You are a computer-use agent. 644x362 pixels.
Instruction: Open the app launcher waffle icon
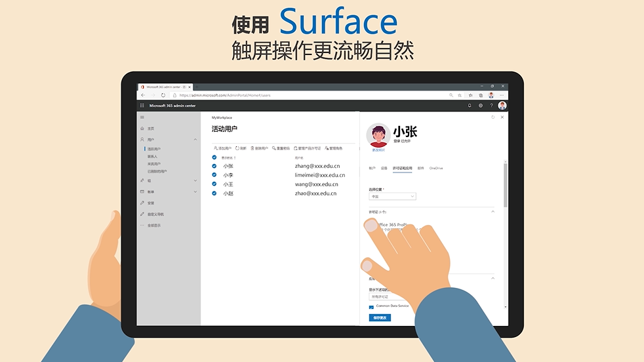[142, 106]
